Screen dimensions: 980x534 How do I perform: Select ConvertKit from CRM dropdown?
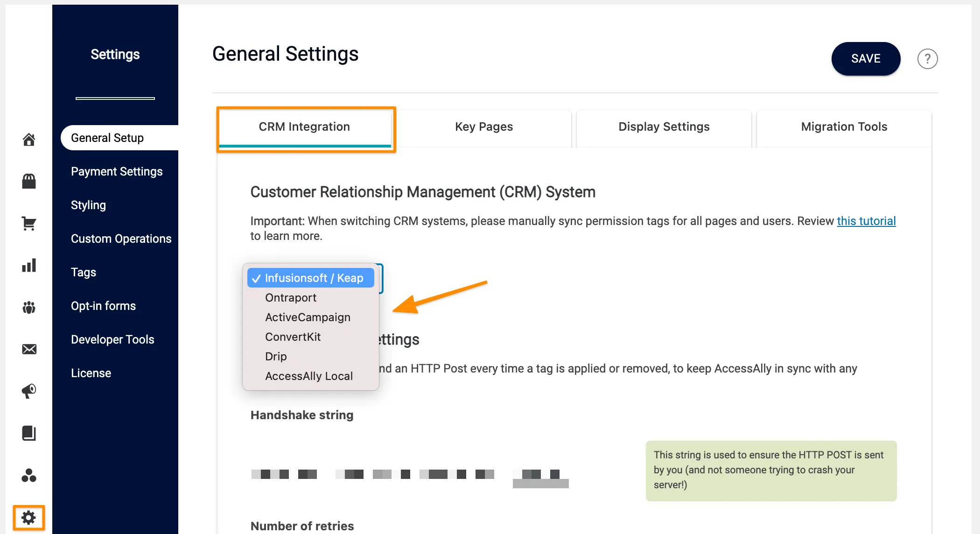coord(311,337)
